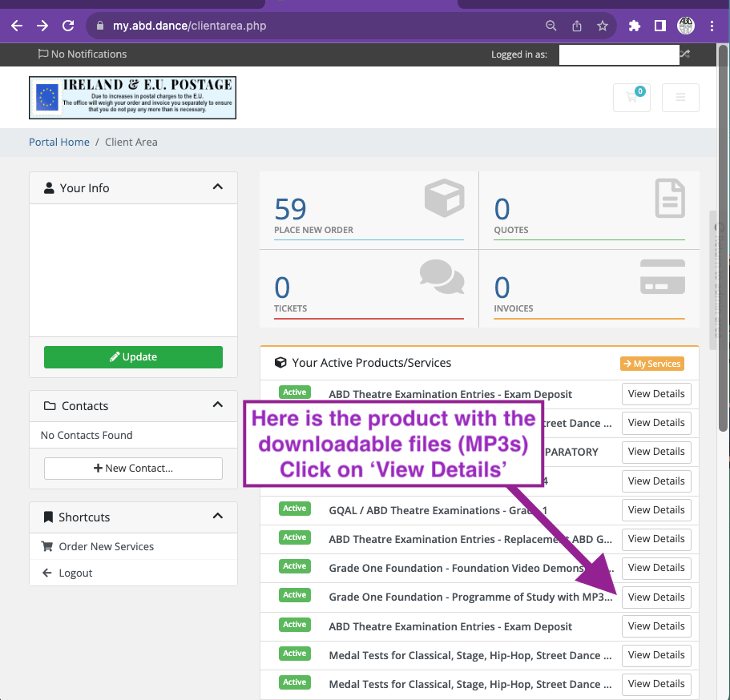
Task: Go to Portal Home breadcrumb
Action: (59, 142)
